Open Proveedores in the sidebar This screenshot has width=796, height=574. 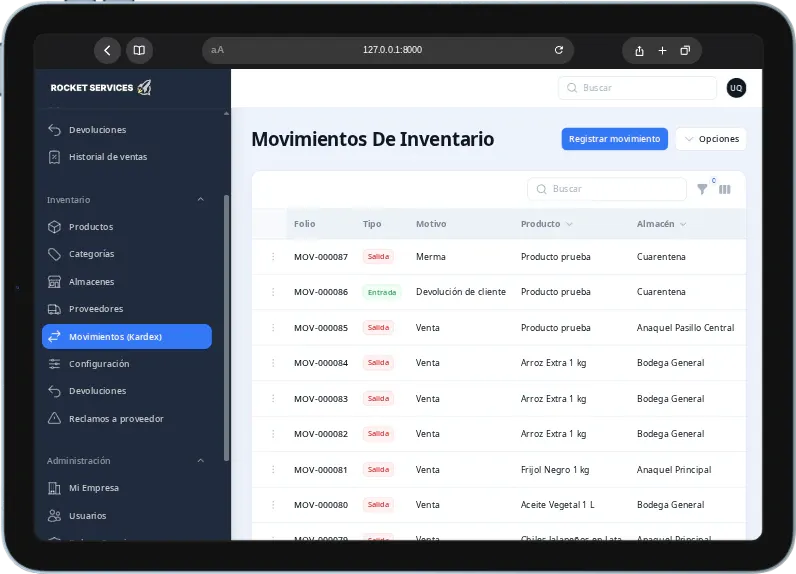(127, 309)
